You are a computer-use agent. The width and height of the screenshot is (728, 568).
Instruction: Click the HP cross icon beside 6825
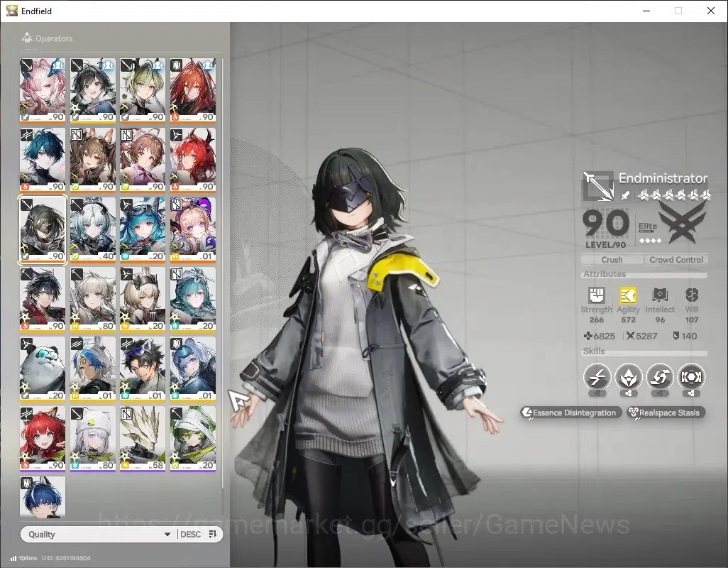(588, 336)
